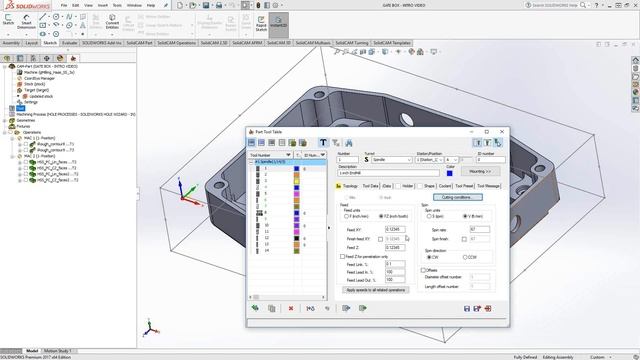The height and width of the screenshot is (360, 640).
Task: Click the tool filter icon next to bold T
Action: click(336, 142)
